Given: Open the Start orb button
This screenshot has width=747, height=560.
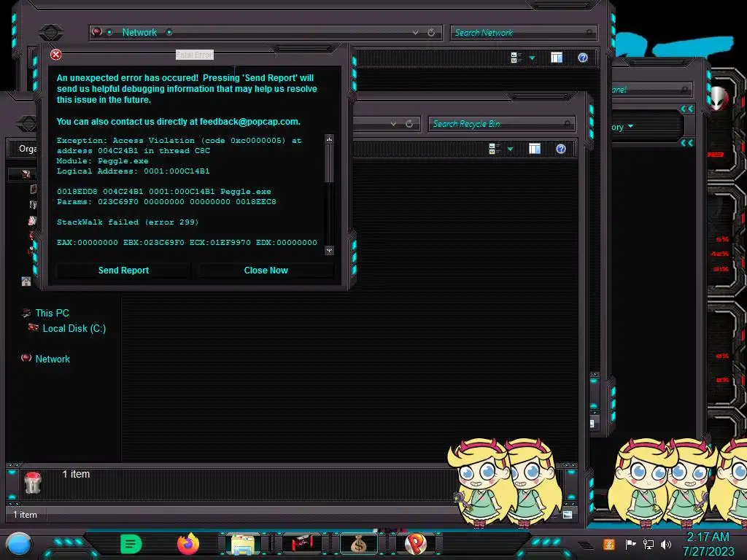Looking at the screenshot, I should [19, 545].
